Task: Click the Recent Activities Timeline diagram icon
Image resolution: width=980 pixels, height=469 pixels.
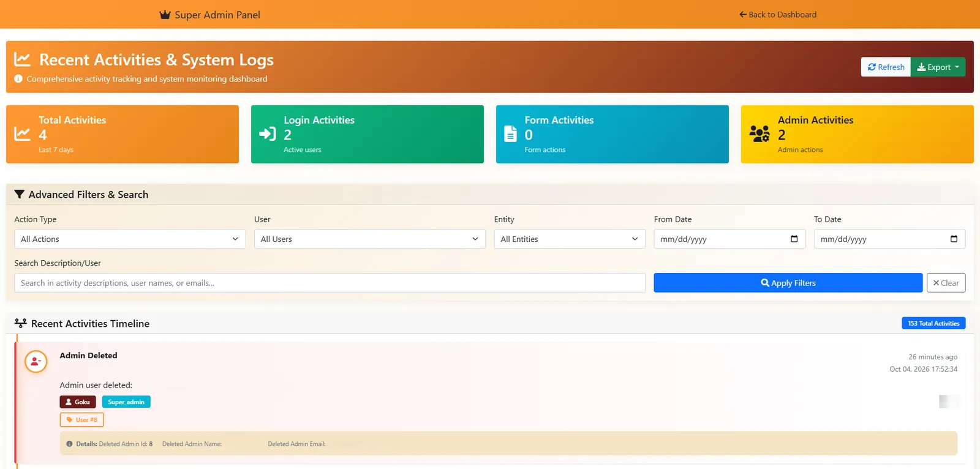Action: point(21,323)
